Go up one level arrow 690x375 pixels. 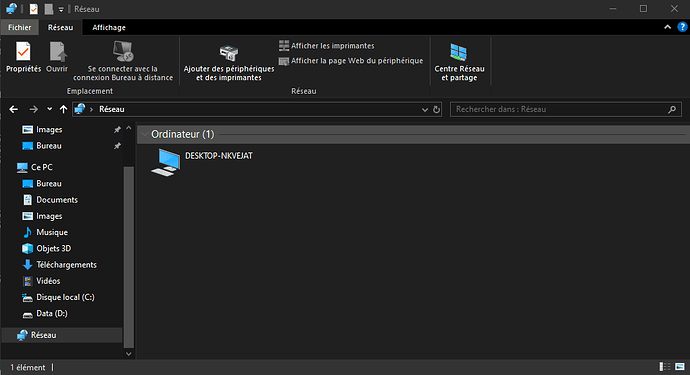[63, 109]
